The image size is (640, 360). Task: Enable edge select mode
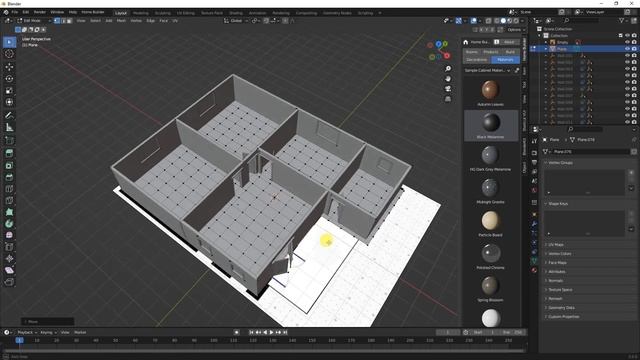63,20
